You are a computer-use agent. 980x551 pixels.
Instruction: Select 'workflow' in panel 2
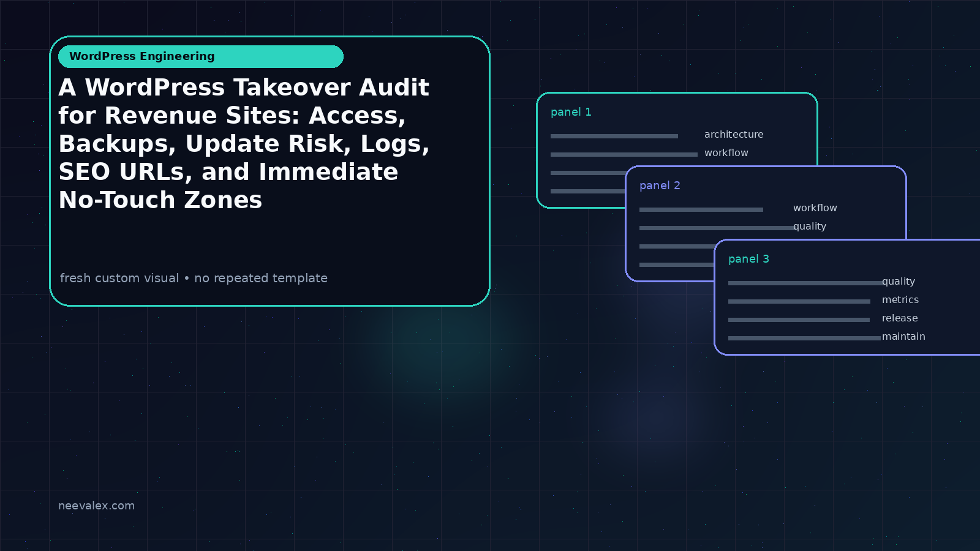coord(815,208)
